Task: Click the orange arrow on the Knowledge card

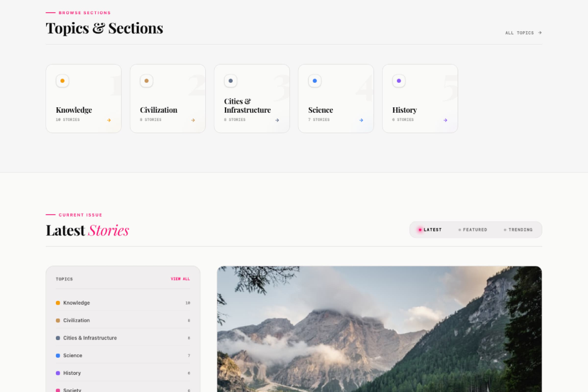Action: click(x=109, y=120)
